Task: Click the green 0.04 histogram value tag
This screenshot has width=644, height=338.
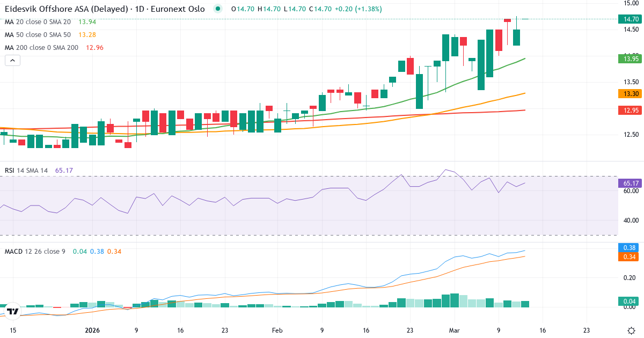Action: pos(630,302)
